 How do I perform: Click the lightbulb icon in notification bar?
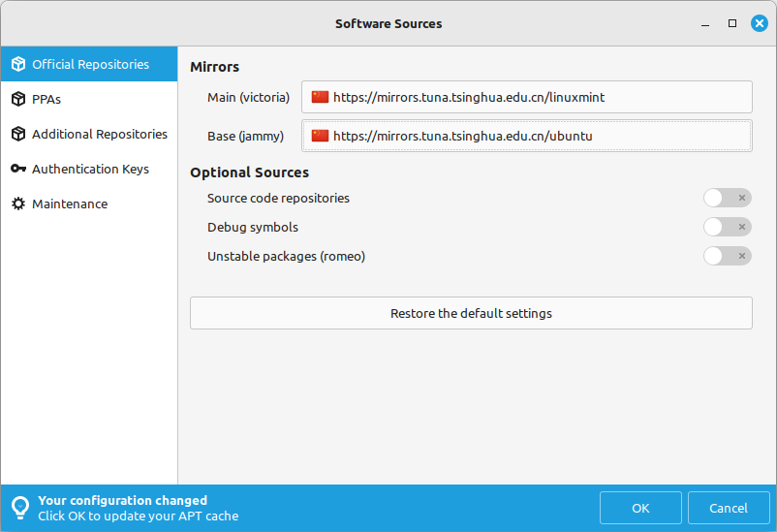(x=20, y=508)
